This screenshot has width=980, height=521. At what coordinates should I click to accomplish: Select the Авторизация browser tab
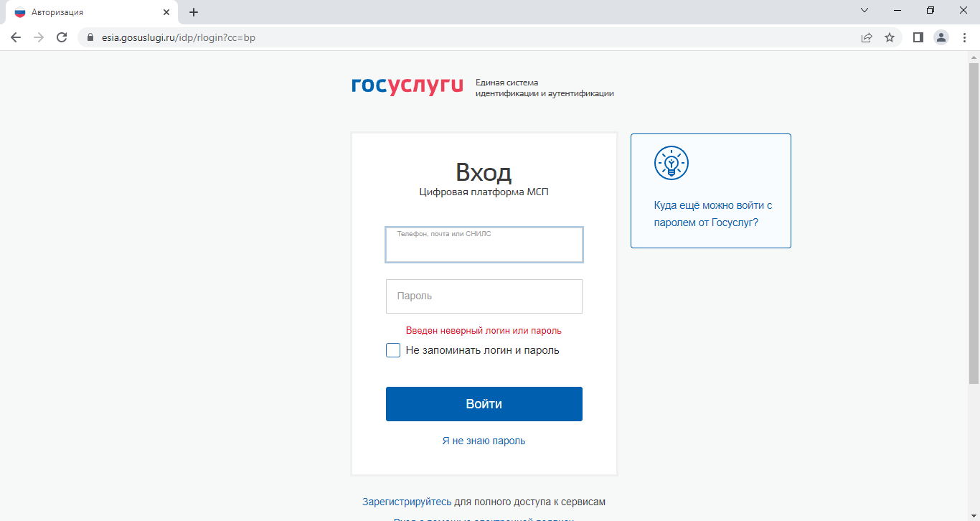coord(92,12)
